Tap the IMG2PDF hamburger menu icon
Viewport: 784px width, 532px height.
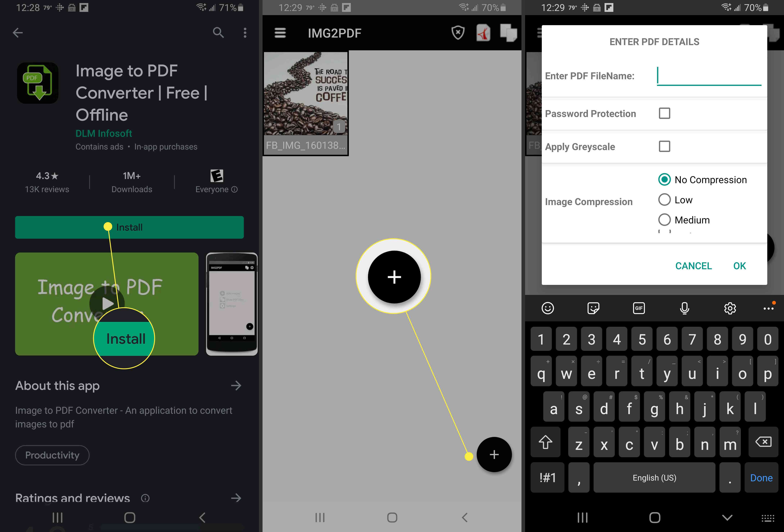coord(280,33)
